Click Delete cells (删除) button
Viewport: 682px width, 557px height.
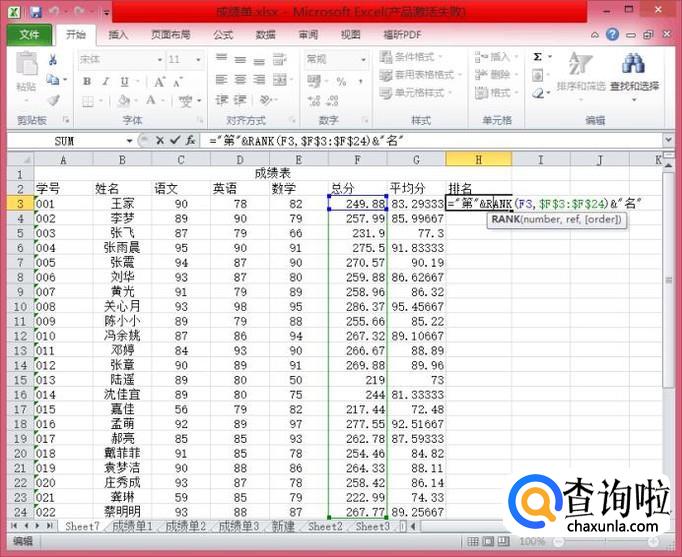(x=497, y=75)
